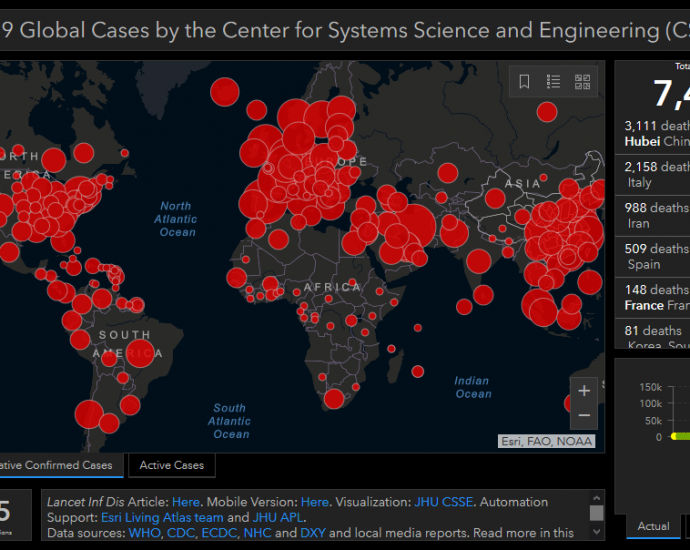This screenshot has height=550, width=690.
Task: Zoom in with the map plus button
Action: click(584, 391)
